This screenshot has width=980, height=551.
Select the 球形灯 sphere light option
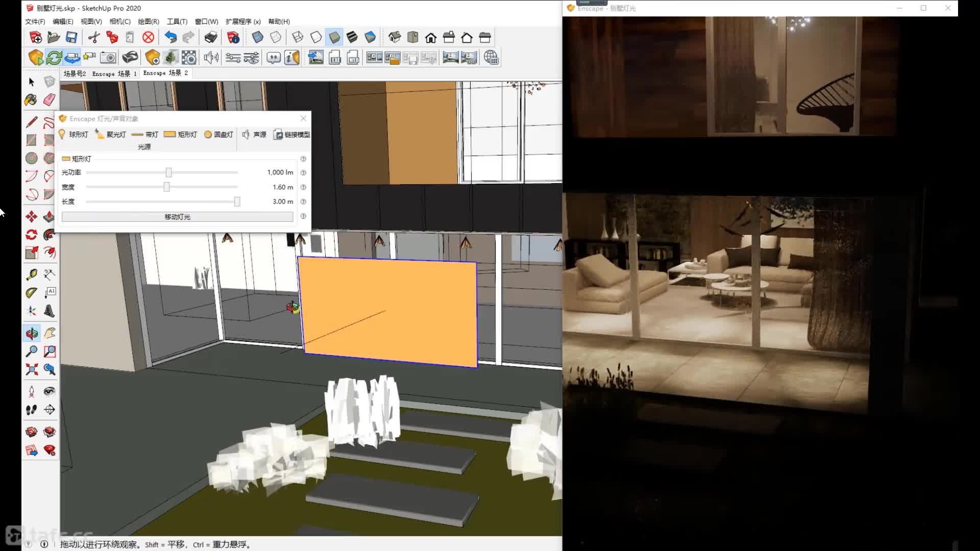click(73, 134)
